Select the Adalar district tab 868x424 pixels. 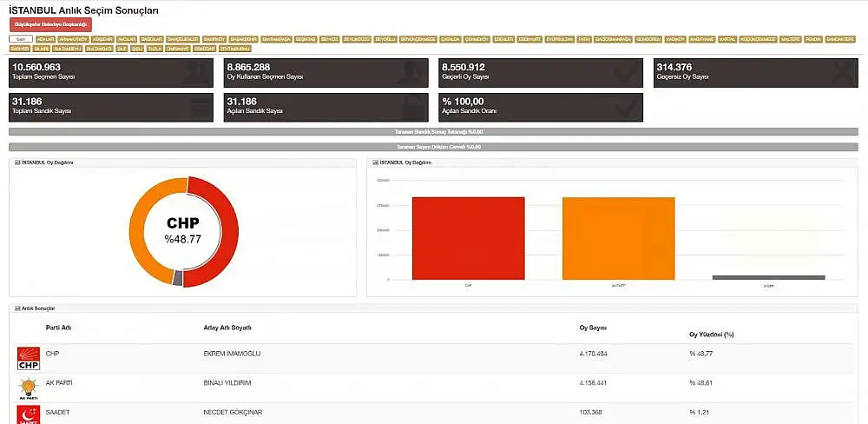point(45,39)
